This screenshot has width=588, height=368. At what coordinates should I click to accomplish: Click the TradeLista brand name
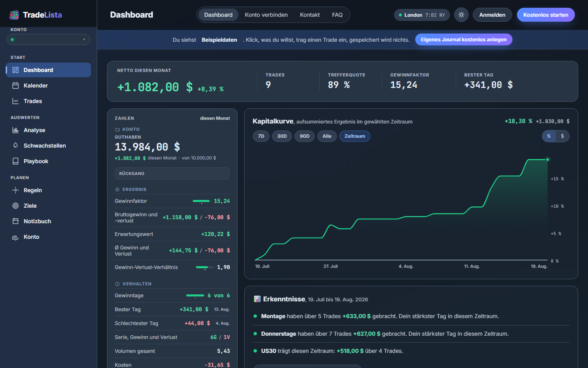coord(42,15)
